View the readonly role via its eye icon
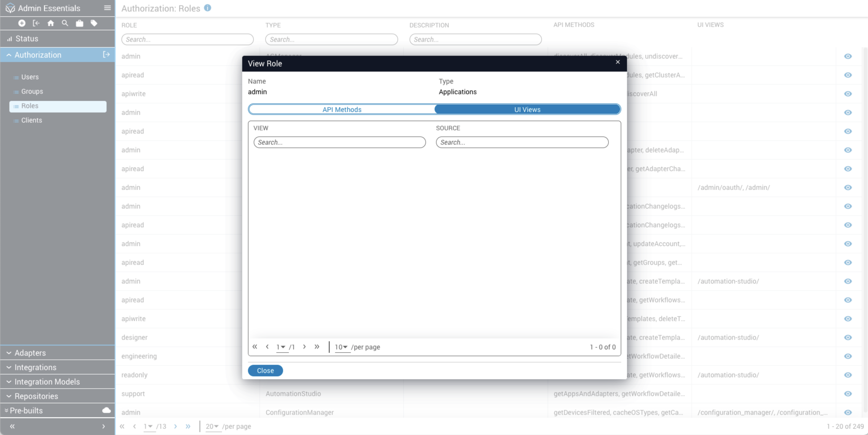The image size is (868, 435). 848,375
